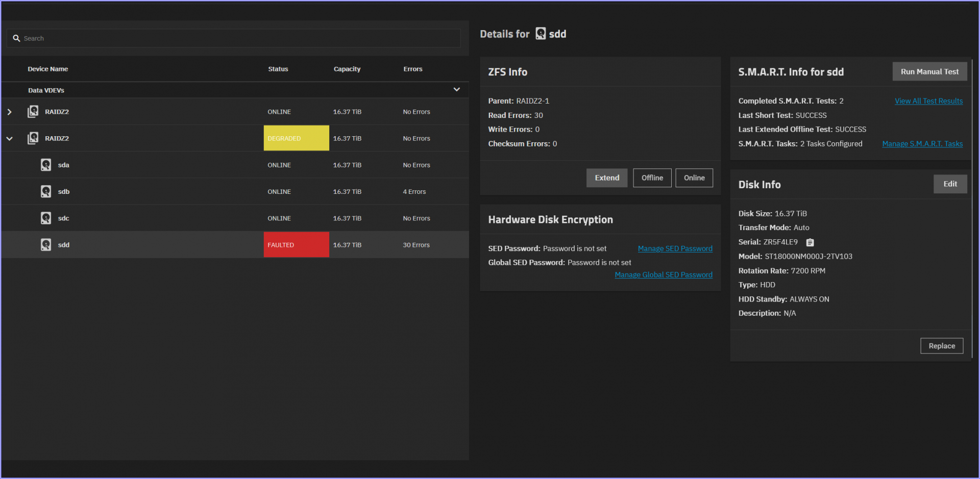Take disk sdd Offline

point(652,178)
